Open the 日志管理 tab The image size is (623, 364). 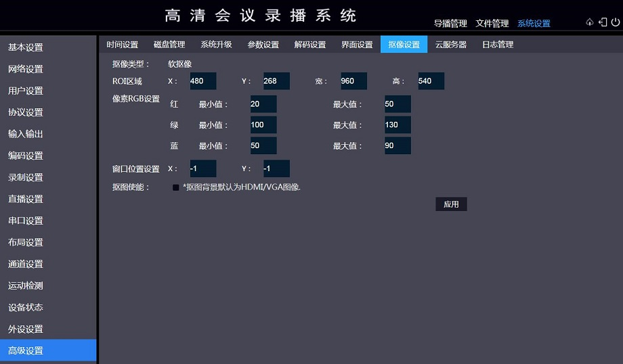point(498,45)
